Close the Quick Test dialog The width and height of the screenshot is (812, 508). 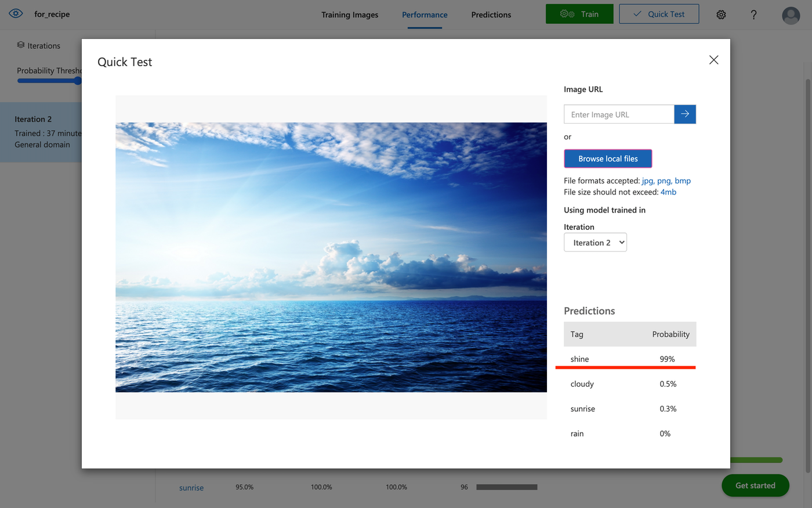click(713, 60)
